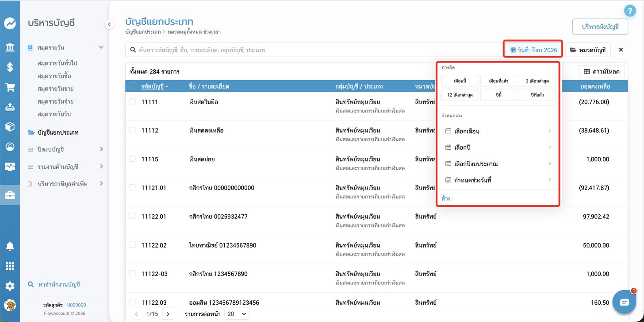Select บัญชีแยกประเภท in the sidebar
Viewport: 644px width, 322px height.
tap(58, 132)
